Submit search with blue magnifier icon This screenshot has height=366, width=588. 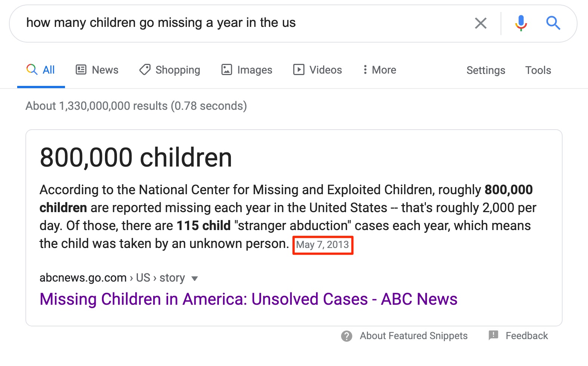tap(553, 23)
